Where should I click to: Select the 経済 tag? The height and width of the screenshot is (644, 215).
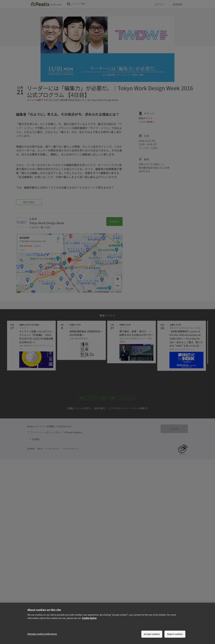[x=103, y=398]
